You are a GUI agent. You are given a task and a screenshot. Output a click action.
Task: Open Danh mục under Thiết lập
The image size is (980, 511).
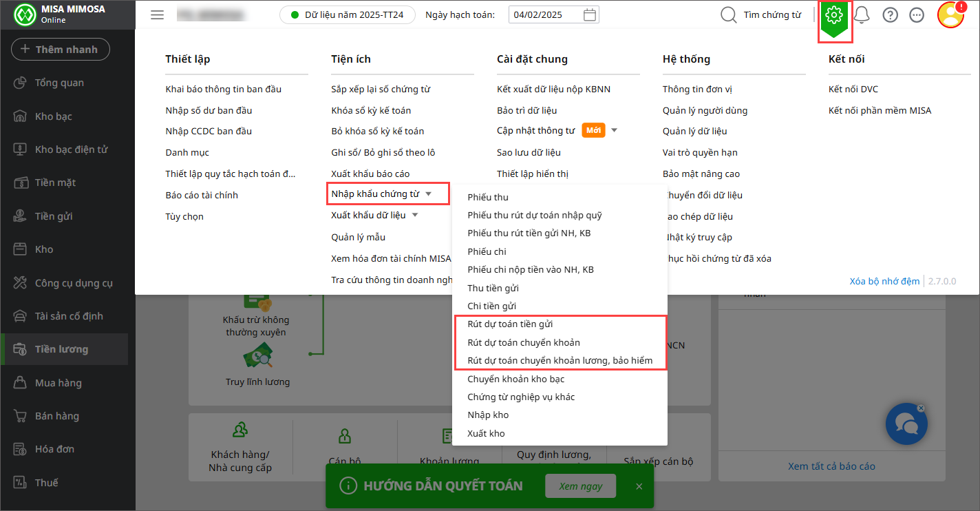pos(187,152)
